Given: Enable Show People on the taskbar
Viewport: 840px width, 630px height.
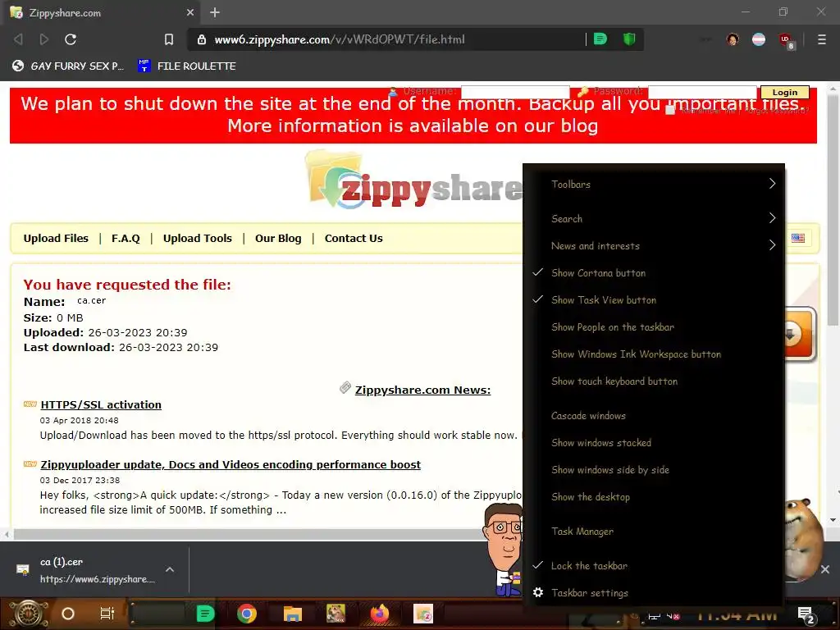Looking at the screenshot, I should (654, 327).
